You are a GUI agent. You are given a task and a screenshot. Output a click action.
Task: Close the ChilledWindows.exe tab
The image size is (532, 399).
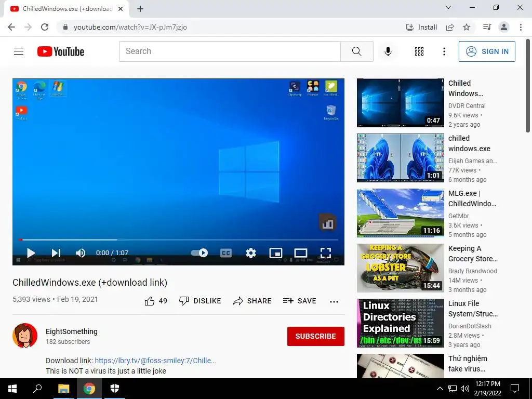pos(121,9)
